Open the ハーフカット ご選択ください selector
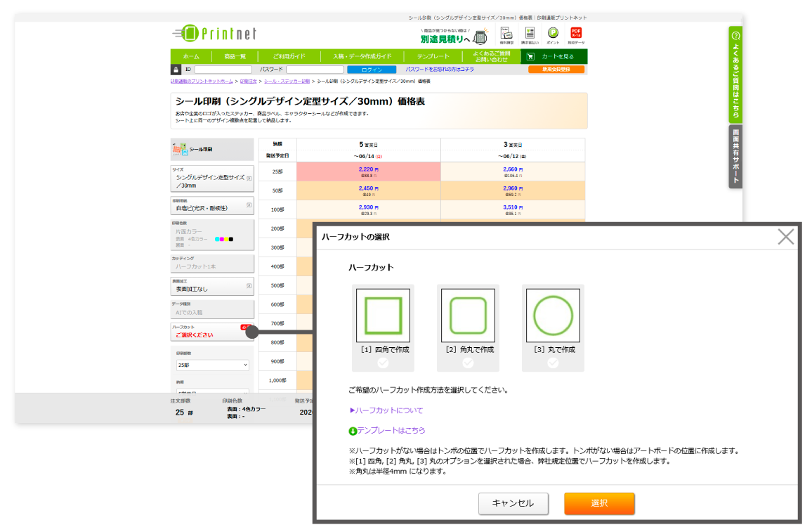Viewport: 812px width, 532px height. [x=212, y=332]
